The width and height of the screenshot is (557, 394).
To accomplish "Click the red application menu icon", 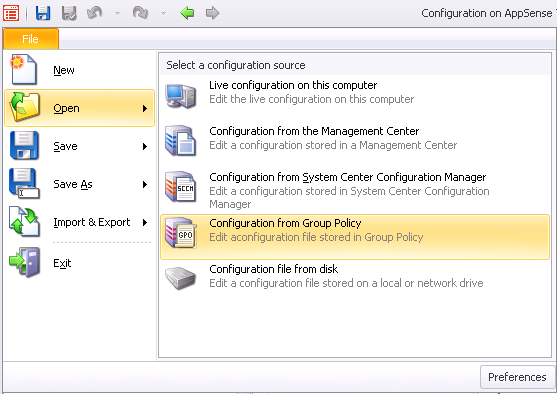I will [11, 13].
